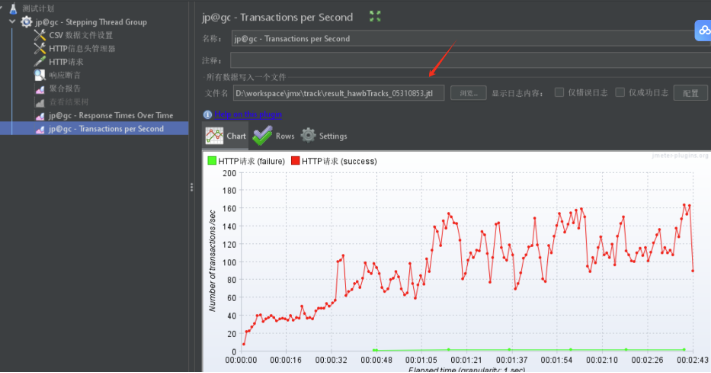This screenshot has height=373, width=711.
Task: Open the Help on this plugin link
Action: (248, 114)
